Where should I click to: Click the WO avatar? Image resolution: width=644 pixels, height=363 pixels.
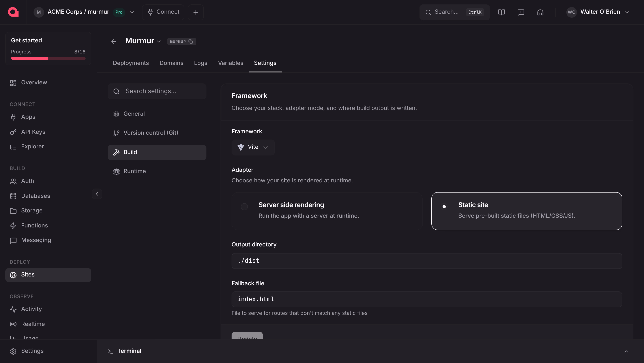click(571, 12)
